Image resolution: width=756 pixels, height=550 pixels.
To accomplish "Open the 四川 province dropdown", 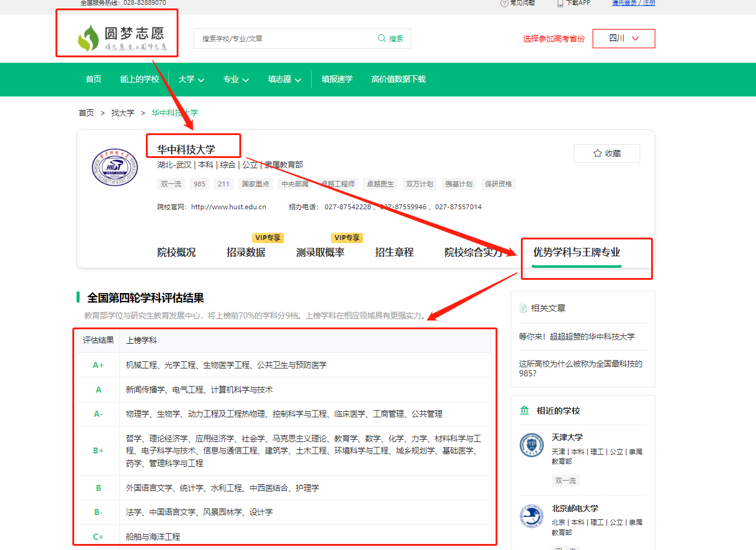I will (x=624, y=39).
